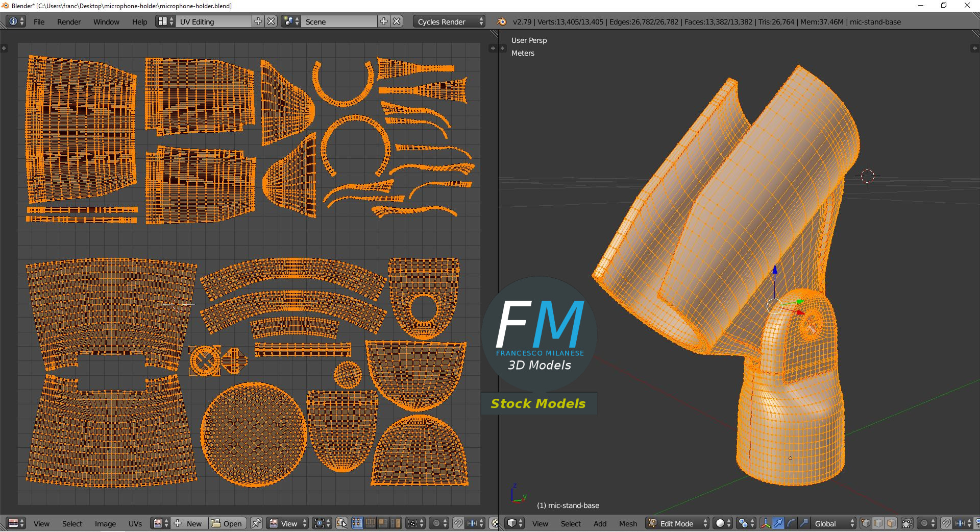This screenshot has width=980, height=532.
Task: Open the 3D View editor type selector
Action: pos(514,523)
